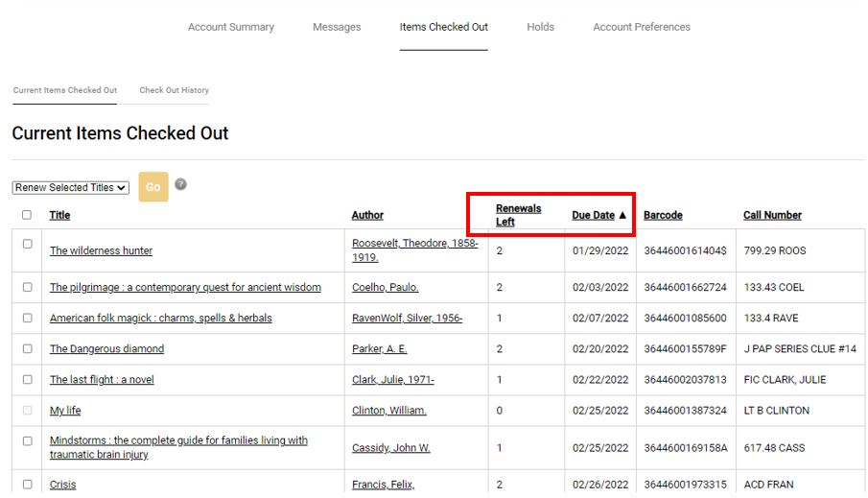Click the help question mark icon

(180, 184)
